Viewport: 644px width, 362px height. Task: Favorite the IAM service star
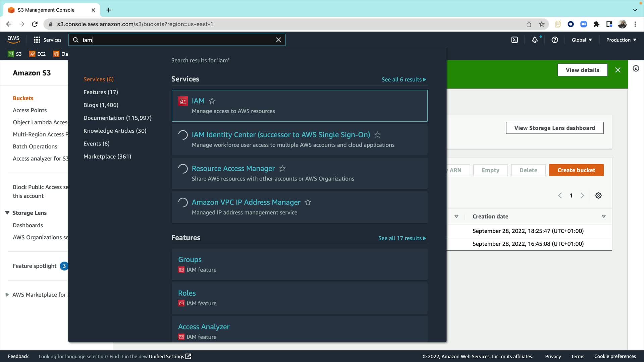212,101
